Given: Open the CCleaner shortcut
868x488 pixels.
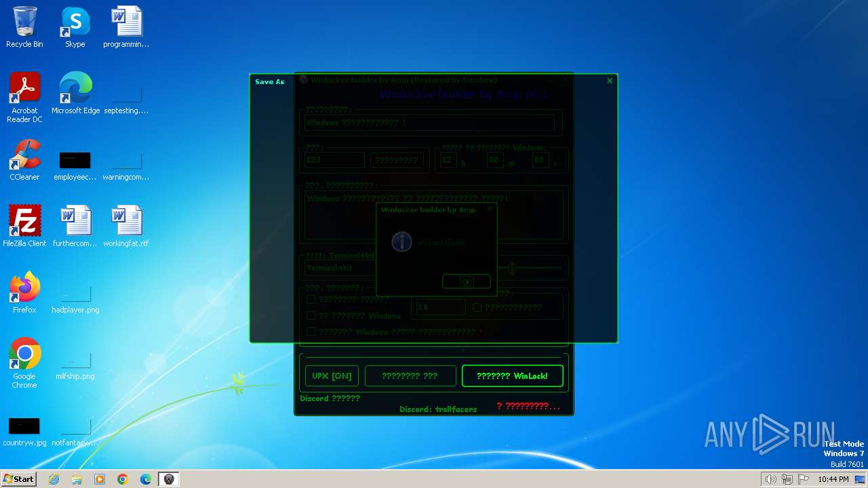Looking at the screenshot, I should coord(24,160).
